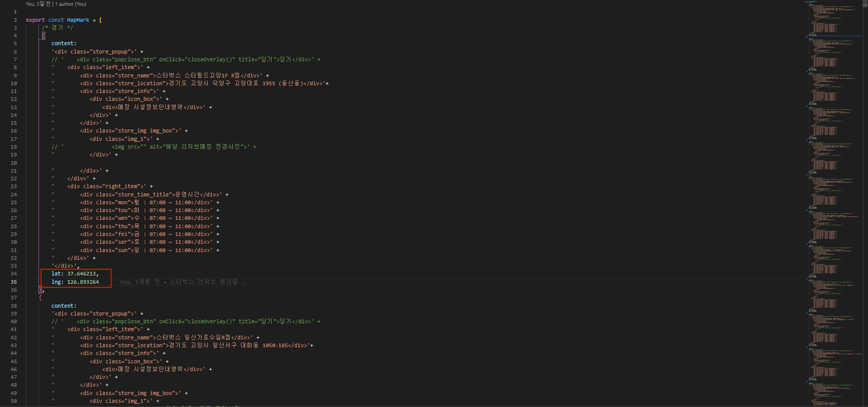Screen dimensions: 868x407
Task: Click 'You, 3일 전' blame CodeLens text
Action: (38, 4)
